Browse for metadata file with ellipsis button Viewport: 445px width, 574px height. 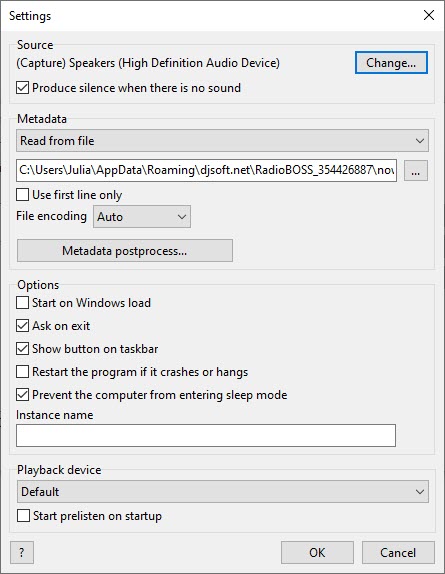coord(416,170)
